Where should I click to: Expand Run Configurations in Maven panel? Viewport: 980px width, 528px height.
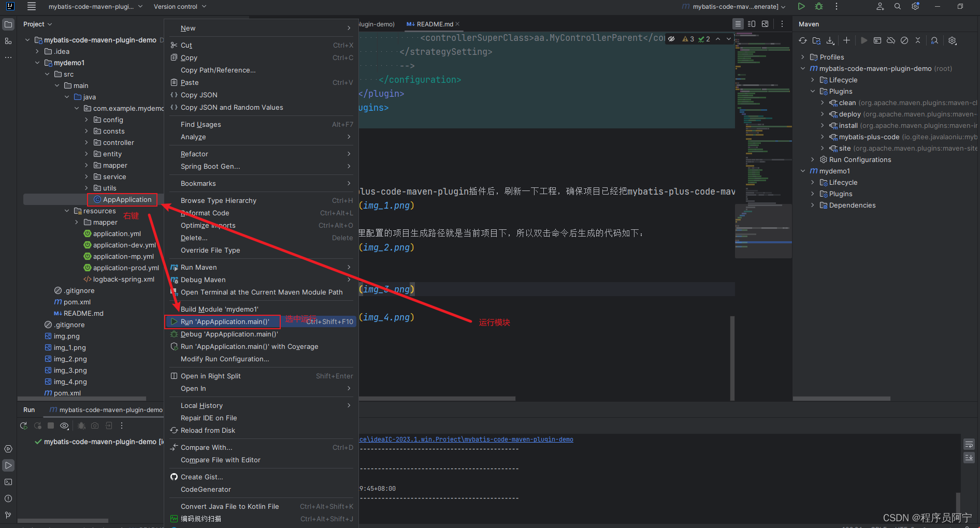813,159
